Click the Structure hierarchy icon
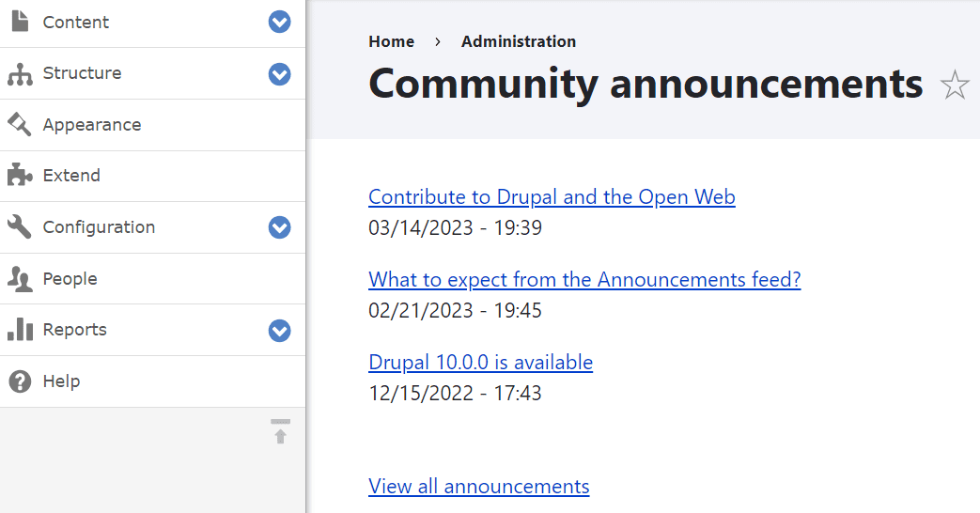Screen dimensions: 980x513 click(x=20, y=74)
